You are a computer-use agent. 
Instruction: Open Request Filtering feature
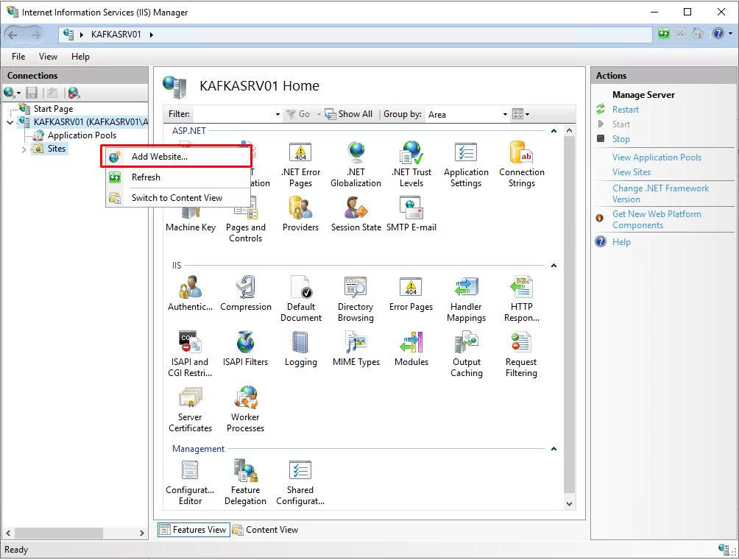[x=521, y=355]
